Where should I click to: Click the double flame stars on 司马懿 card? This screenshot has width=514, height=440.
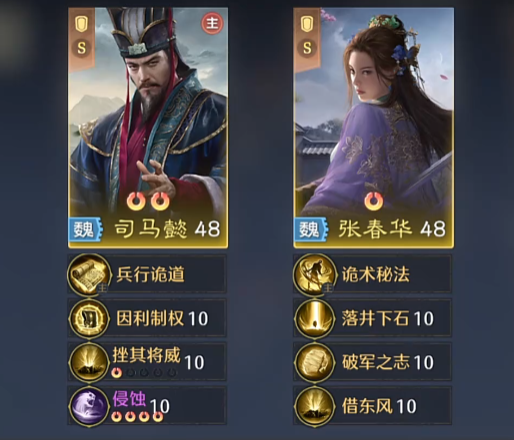pyautogui.click(x=148, y=201)
